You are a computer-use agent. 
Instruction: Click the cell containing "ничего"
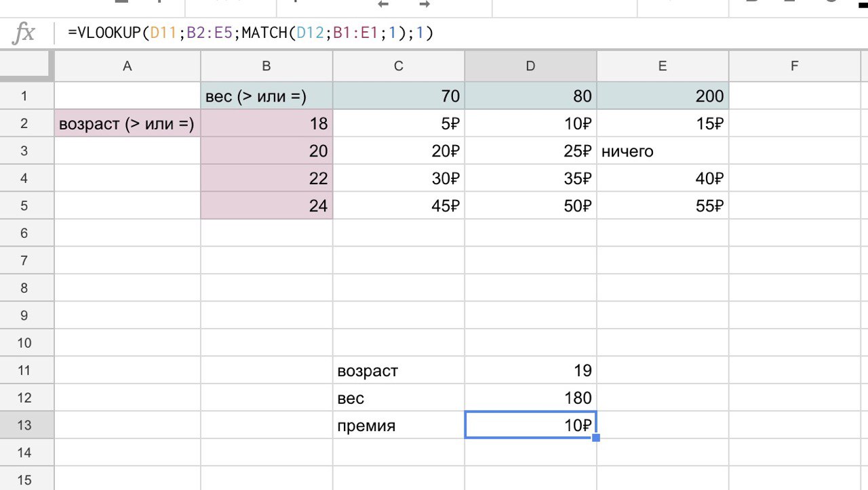pyautogui.click(x=663, y=151)
